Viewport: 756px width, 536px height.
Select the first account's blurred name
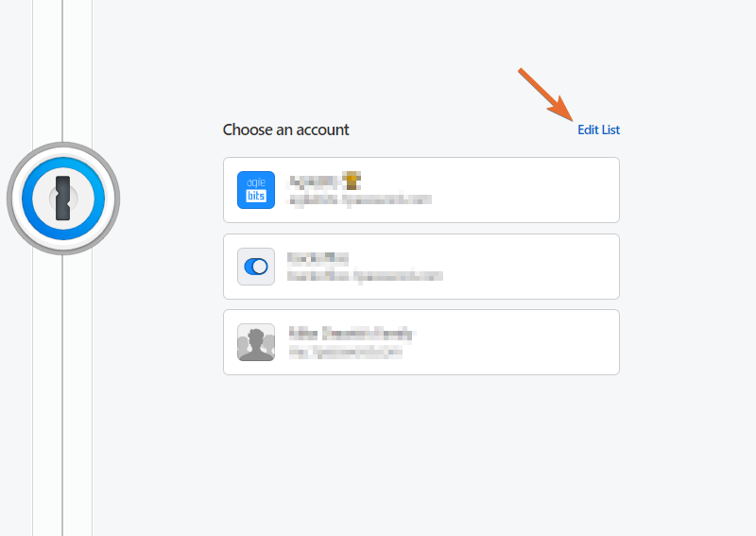pyautogui.click(x=314, y=181)
